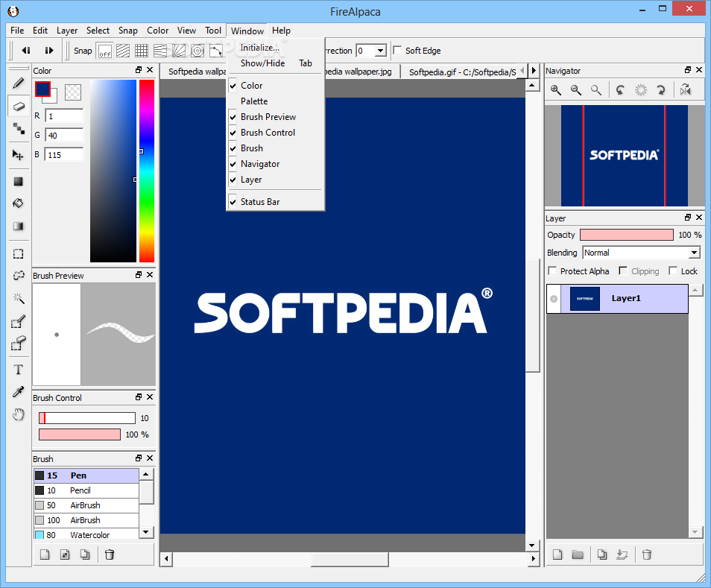Uncheck Color in Window menu
The width and height of the screenshot is (711, 588).
[x=276, y=85]
